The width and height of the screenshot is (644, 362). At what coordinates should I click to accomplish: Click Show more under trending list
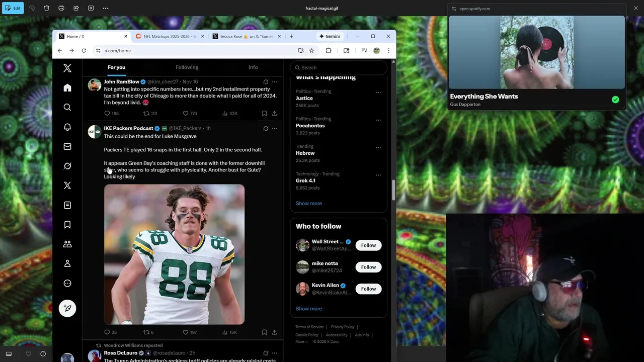(x=309, y=204)
